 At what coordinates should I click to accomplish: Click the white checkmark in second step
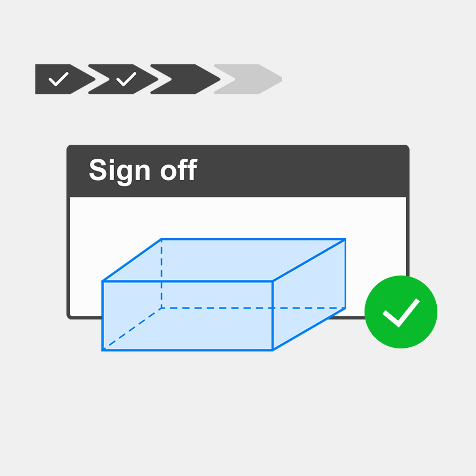click(x=127, y=79)
